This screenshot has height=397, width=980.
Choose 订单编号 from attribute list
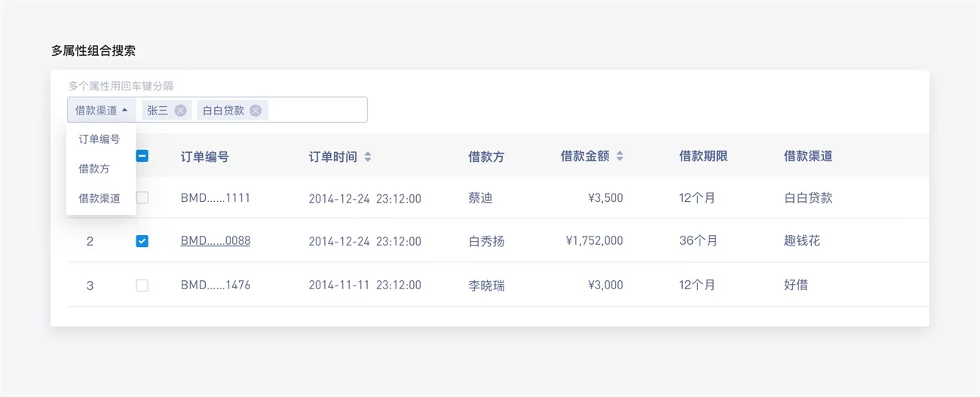(x=99, y=139)
